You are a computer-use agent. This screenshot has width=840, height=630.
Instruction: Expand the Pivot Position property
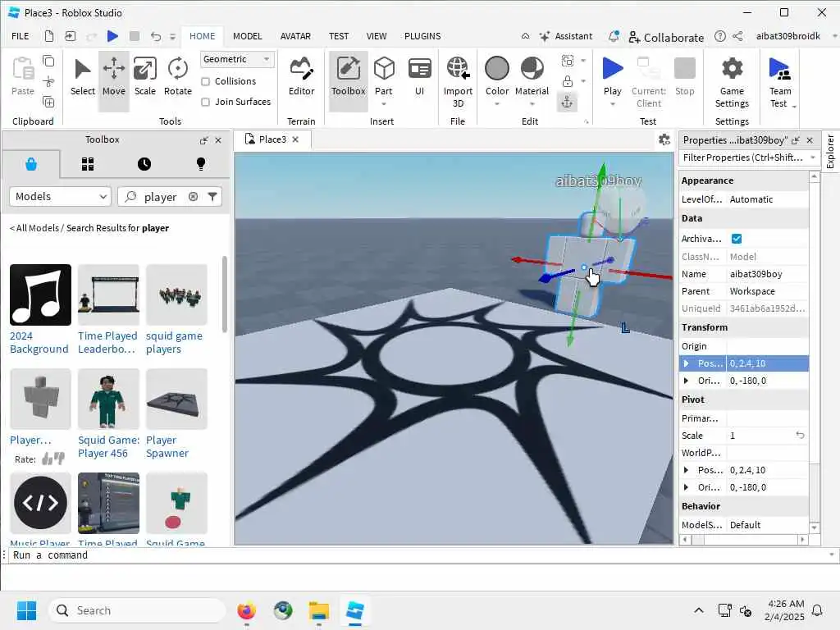point(687,470)
